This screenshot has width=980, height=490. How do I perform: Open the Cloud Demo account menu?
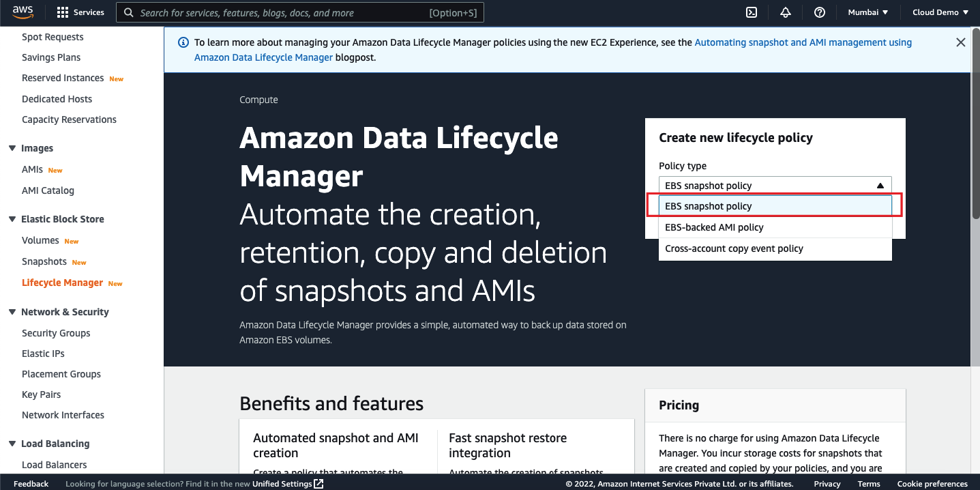click(x=940, y=12)
